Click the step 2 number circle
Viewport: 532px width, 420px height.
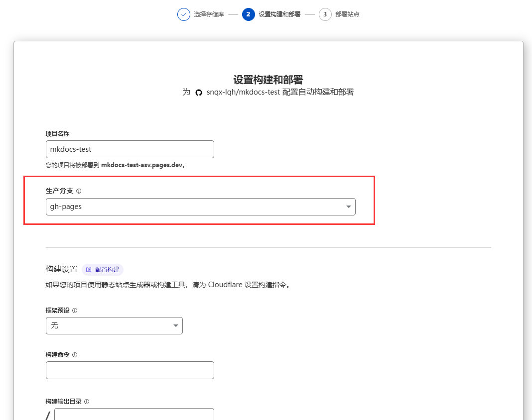[248, 14]
